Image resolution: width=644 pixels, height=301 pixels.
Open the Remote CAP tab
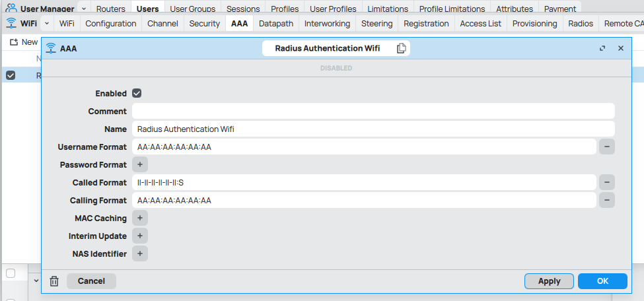(623, 23)
